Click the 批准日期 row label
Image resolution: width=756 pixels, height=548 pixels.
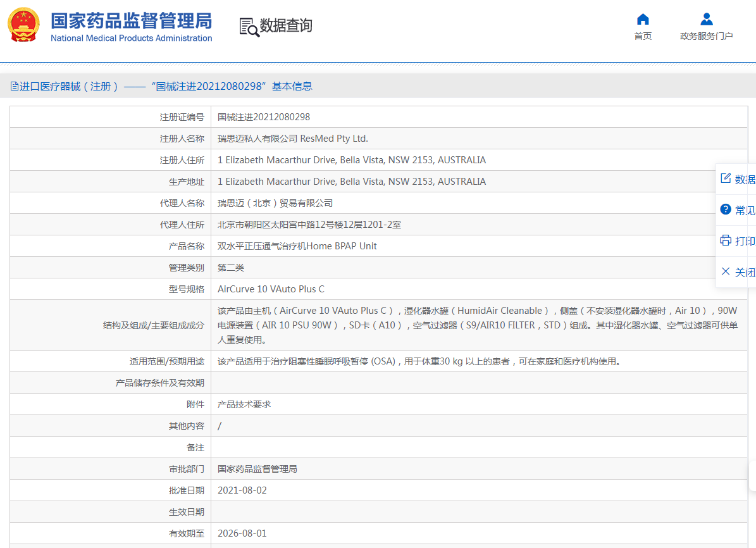pos(186,490)
